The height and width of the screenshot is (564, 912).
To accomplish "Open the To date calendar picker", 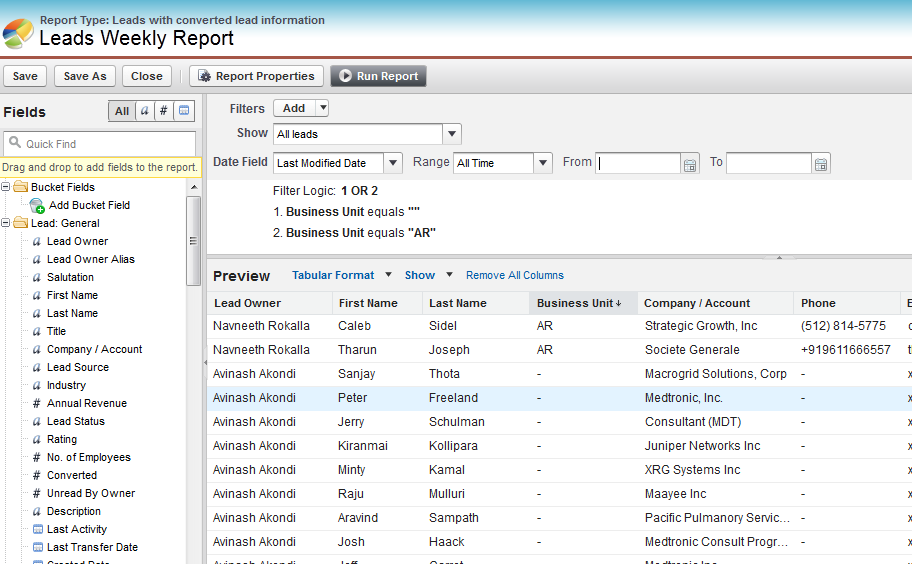I will (821, 164).
